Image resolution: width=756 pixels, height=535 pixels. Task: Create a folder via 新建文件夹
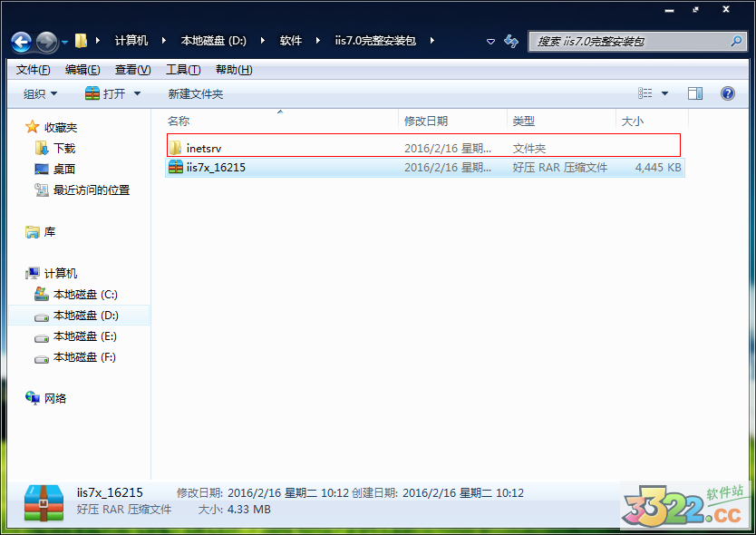point(195,93)
